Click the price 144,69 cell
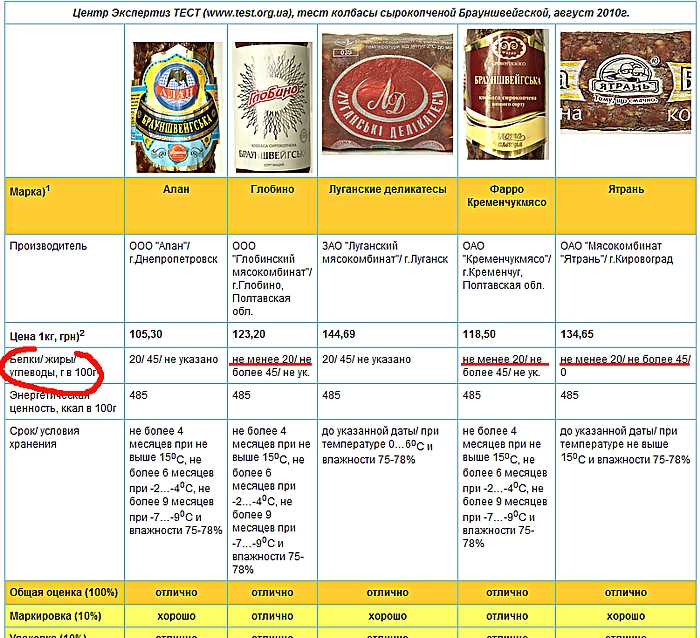This screenshot has height=638, width=700. point(340,334)
